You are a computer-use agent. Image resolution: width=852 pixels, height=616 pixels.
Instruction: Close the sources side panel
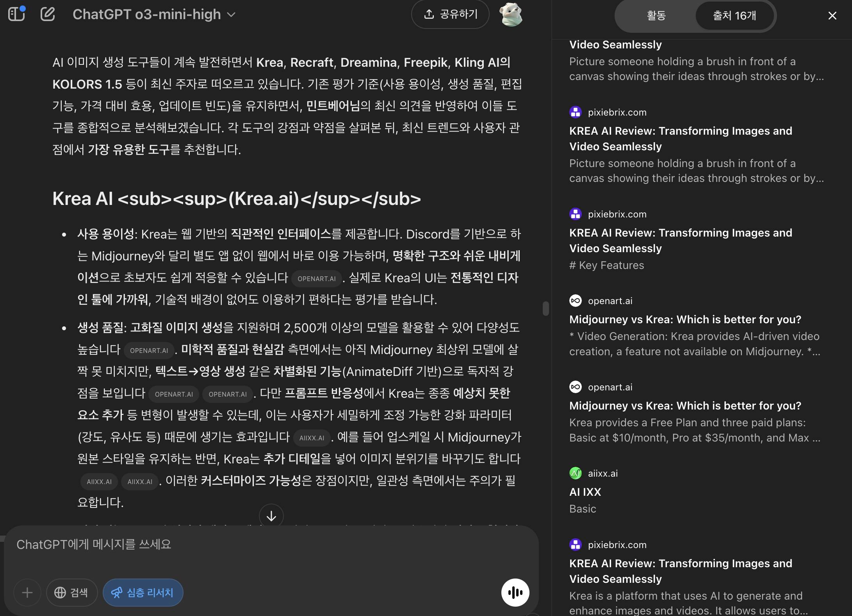tap(832, 16)
